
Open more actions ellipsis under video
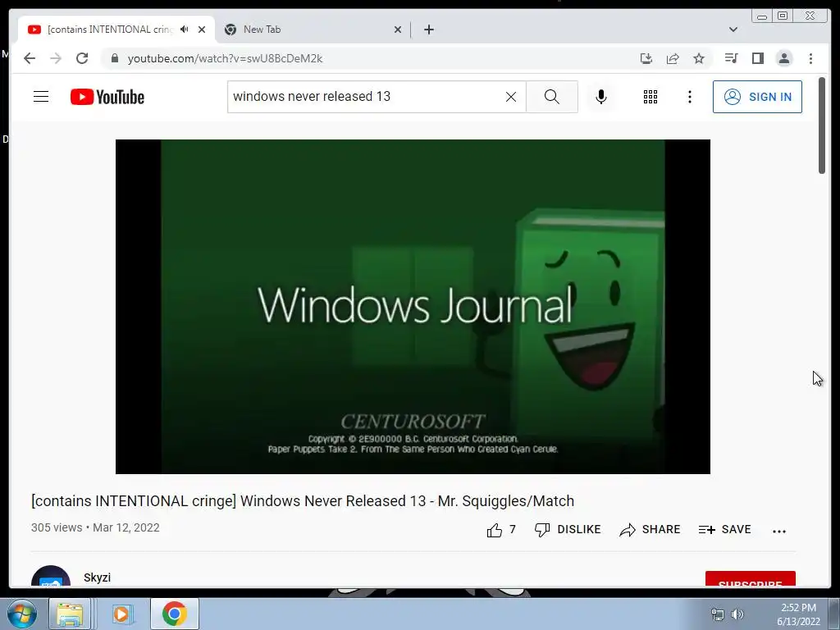pos(779,531)
